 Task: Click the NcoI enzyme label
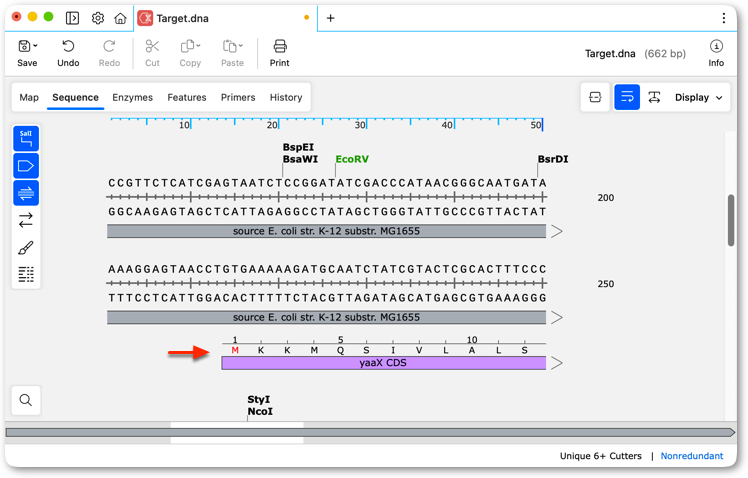click(260, 411)
